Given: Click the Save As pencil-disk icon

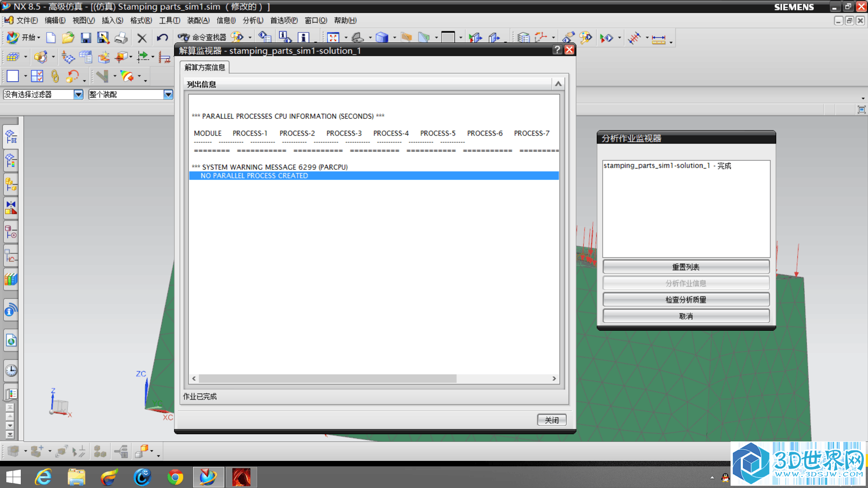Looking at the screenshot, I should [x=103, y=38].
